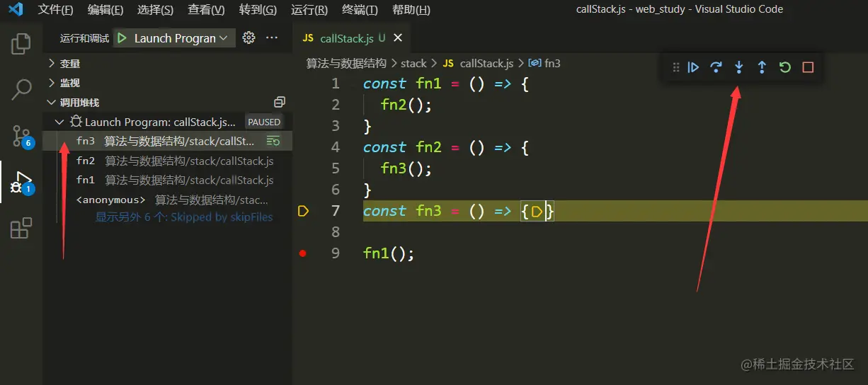Click Step Into in debug toolbar
The image size is (868, 385).
click(x=739, y=67)
